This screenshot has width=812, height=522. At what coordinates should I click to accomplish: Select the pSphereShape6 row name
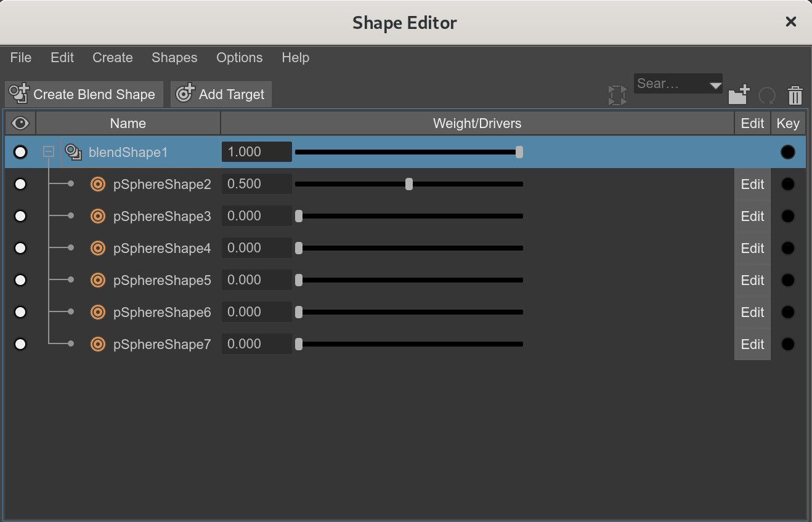[x=162, y=312]
